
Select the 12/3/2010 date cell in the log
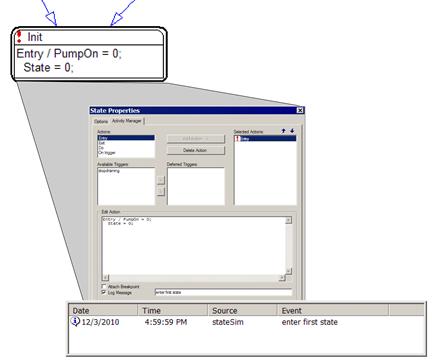(100, 322)
